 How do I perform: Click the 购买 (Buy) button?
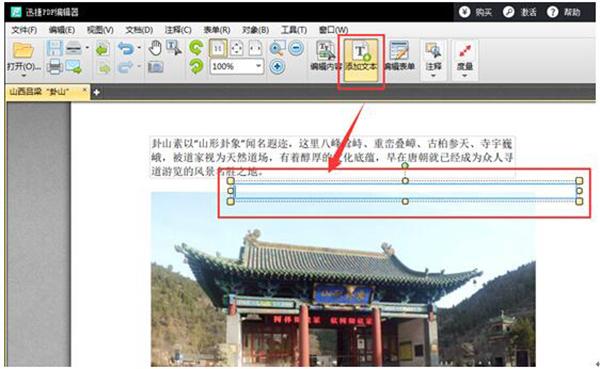(476, 12)
